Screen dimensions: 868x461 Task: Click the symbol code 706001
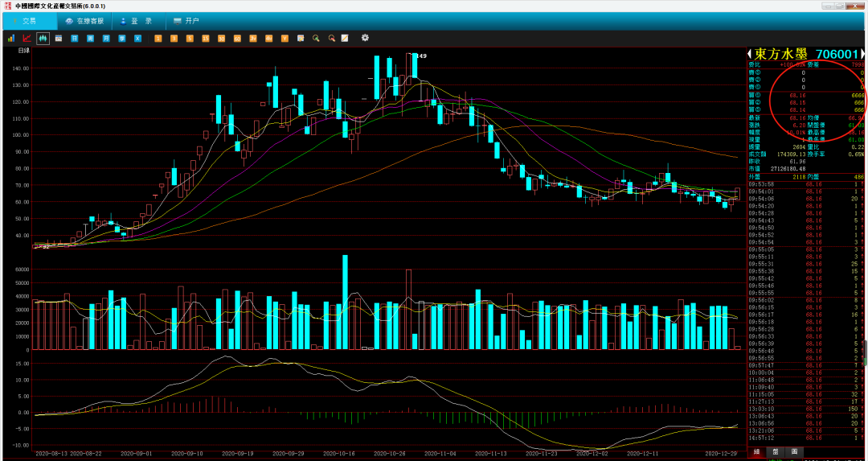(837, 54)
